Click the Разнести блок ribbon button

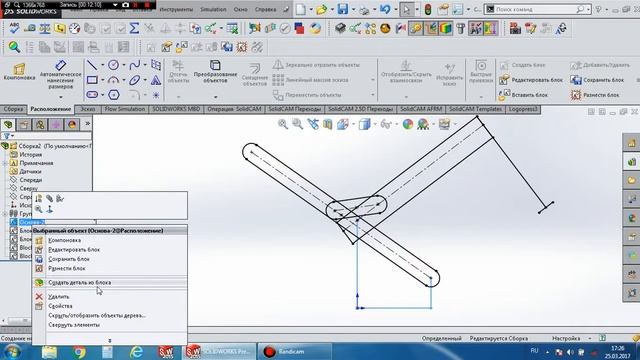tap(596, 95)
